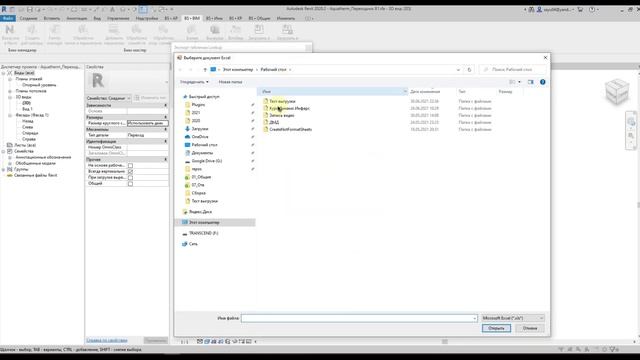The width and height of the screenshot is (640, 360).
Task: Open the view options dropdown arrow
Action: pyautogui.click(x=520, y=82)
